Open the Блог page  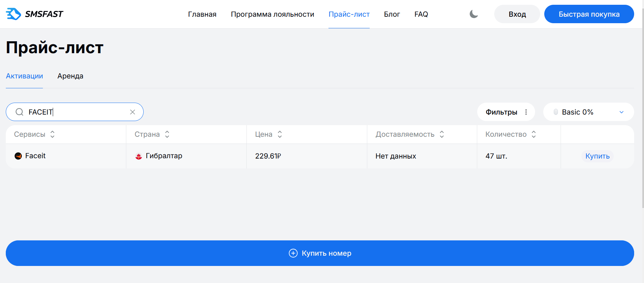392,14
